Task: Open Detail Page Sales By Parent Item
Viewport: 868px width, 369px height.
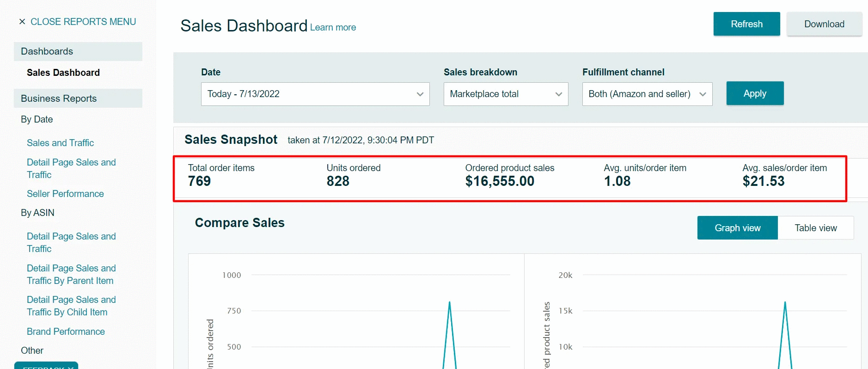Action: 71,275
